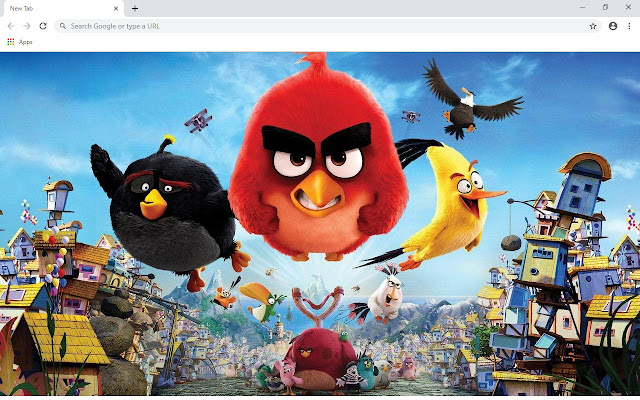640x400 pixels.
Task: Open the user profile avatar icon
Action: pyautogui.click(x=613, y=26)
